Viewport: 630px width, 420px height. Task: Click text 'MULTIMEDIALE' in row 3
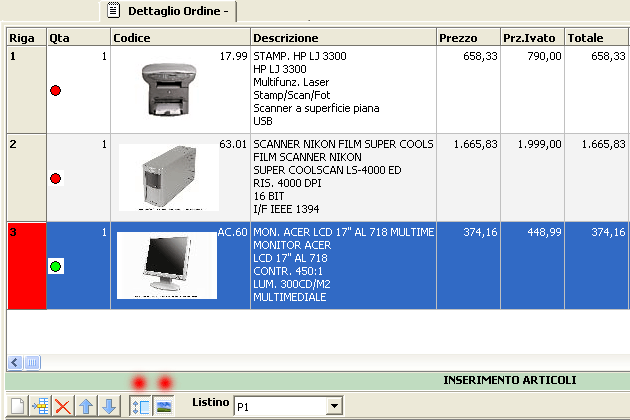290,297
